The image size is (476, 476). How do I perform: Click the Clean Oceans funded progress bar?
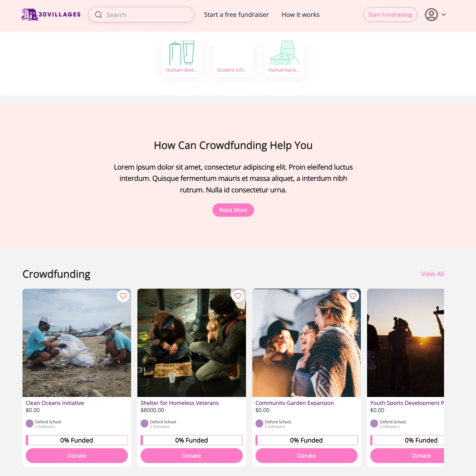[77, 440]
